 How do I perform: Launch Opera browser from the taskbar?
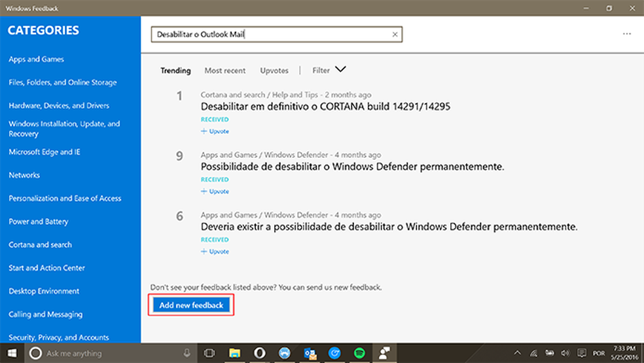click(259, 353)
